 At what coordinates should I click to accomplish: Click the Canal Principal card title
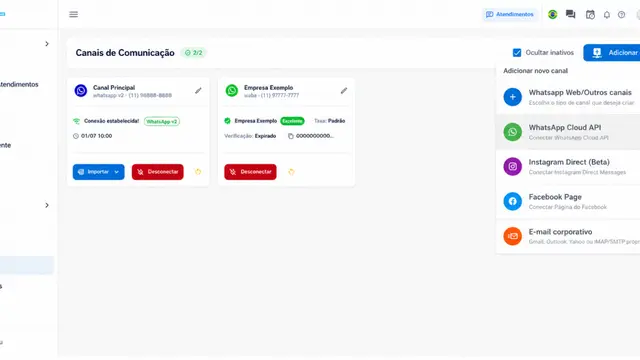114,87
